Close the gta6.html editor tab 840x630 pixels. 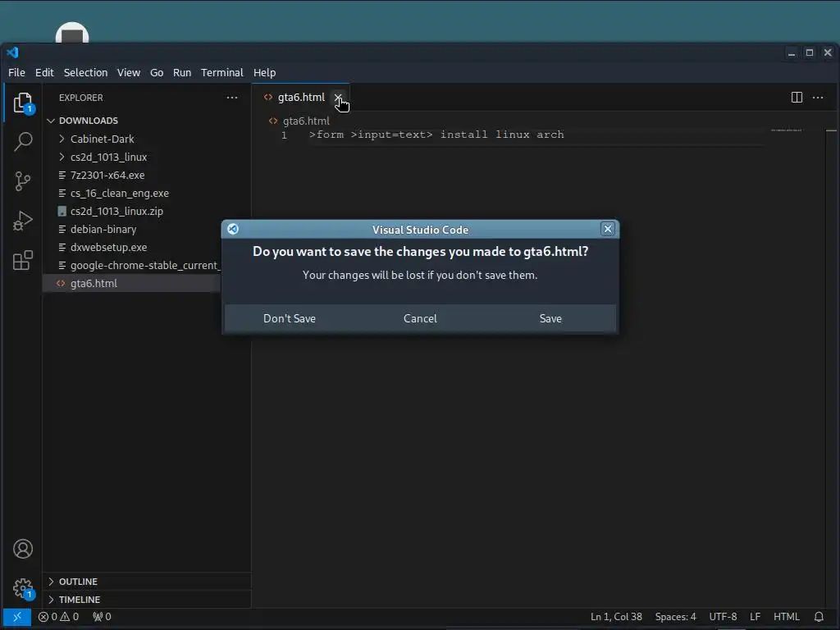click(x=337, y=97)
